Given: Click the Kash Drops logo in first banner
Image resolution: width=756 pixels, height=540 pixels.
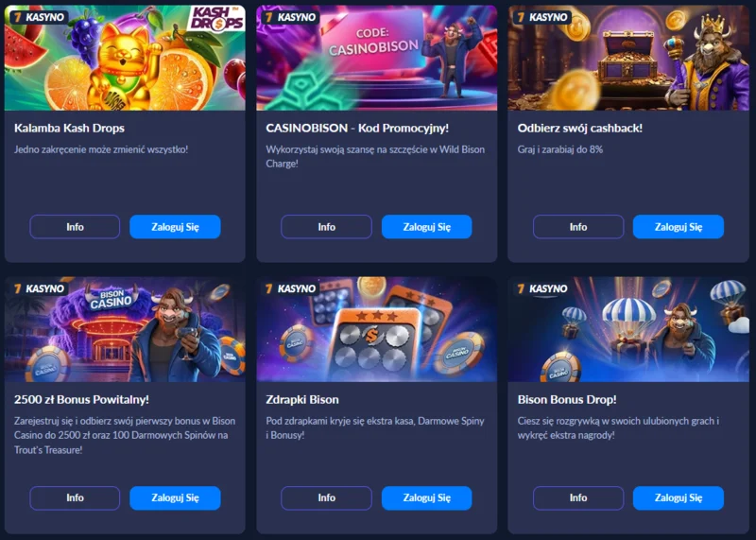Looking at the screenshot, I should [x=216, y=20].
